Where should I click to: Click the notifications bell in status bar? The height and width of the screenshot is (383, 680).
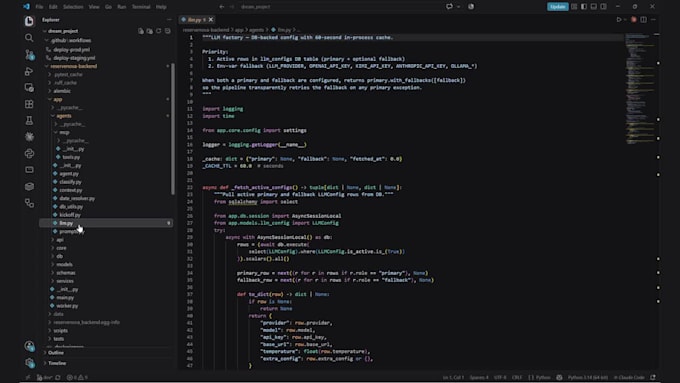653,377
